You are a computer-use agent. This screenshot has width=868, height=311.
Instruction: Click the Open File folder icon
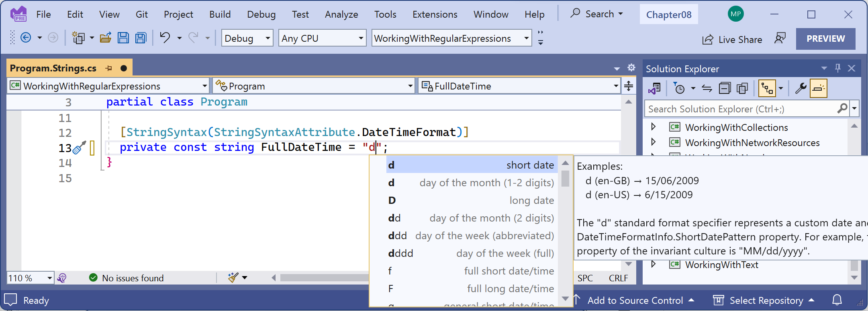coord(106,38)
